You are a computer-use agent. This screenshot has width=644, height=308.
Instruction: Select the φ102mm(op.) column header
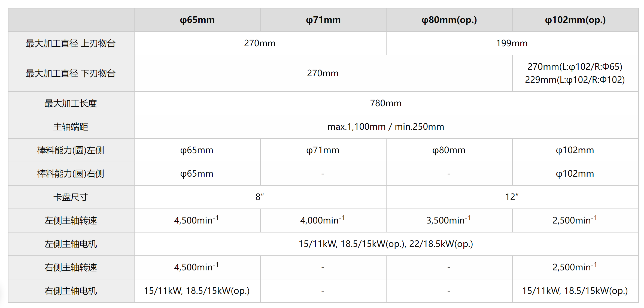575,20
